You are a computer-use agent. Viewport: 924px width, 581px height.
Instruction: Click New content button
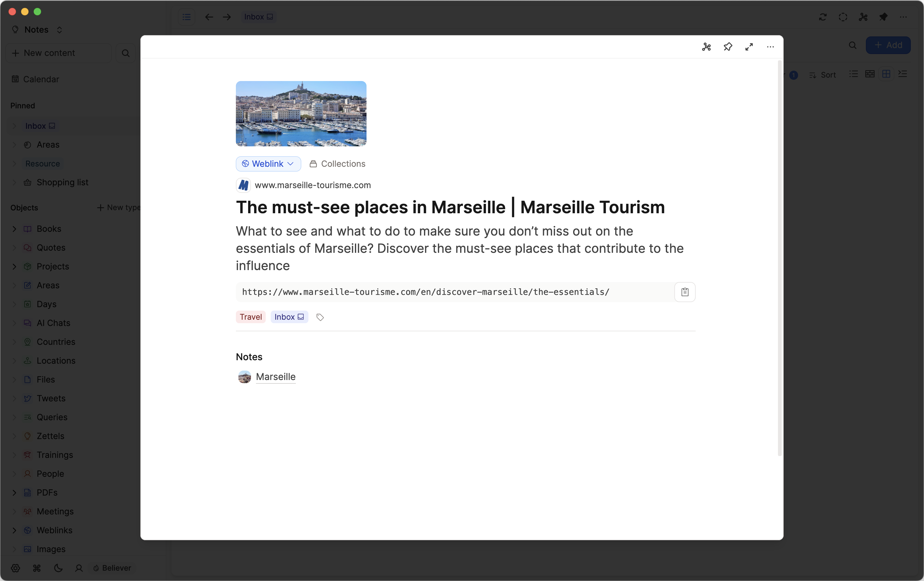click(x=59, y=53)
